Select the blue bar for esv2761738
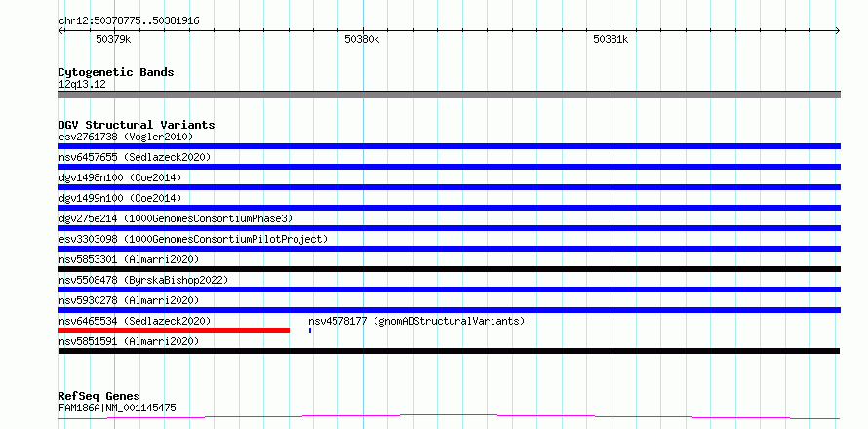 point(449,146)
